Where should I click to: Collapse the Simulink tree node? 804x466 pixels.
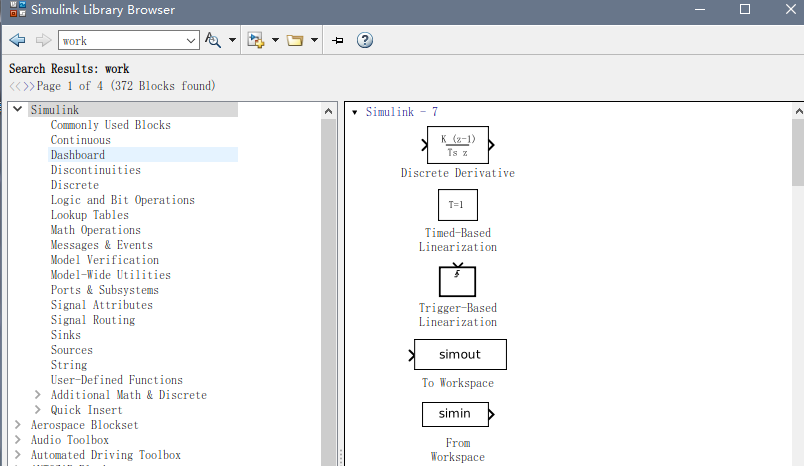click(x=17, y=109)
